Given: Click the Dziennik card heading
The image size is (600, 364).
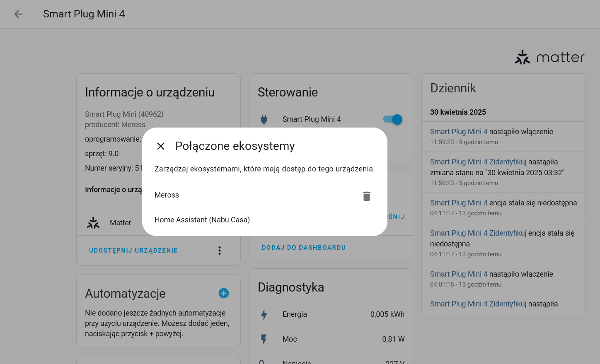Looking at the screenshot, I should tap(453, 88).
